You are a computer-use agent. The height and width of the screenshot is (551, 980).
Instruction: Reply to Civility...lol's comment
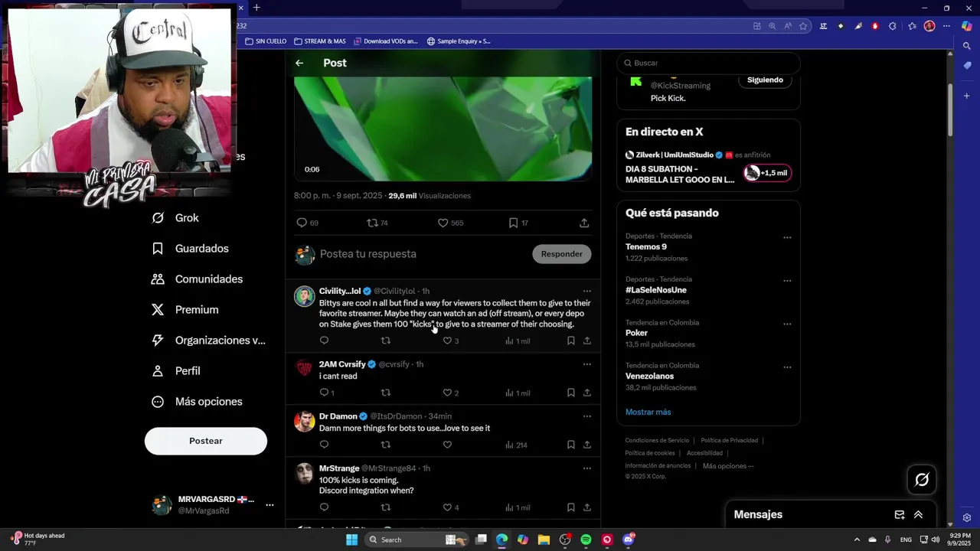click(324, 341)
